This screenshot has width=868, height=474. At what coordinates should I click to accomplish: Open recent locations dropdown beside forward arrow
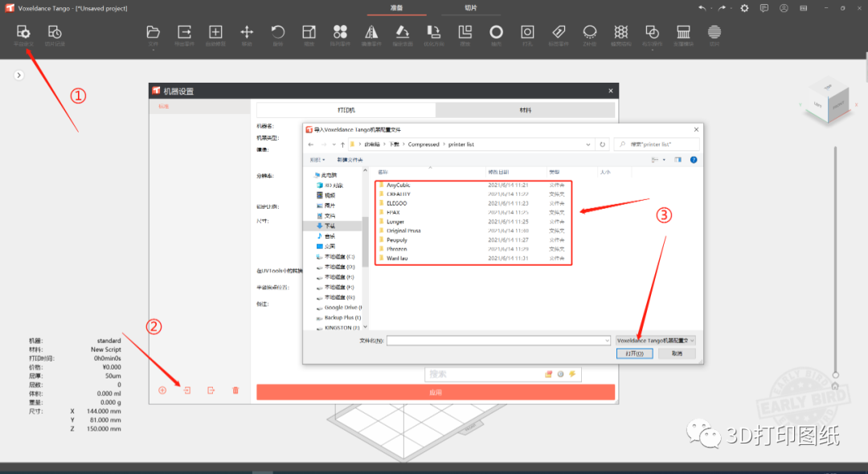tap(334, 145)
